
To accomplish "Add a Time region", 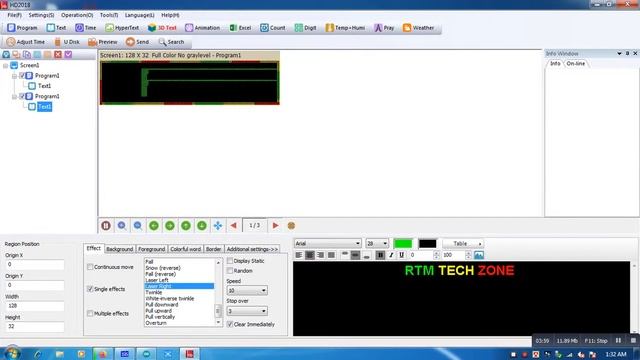I will point(85,28).
